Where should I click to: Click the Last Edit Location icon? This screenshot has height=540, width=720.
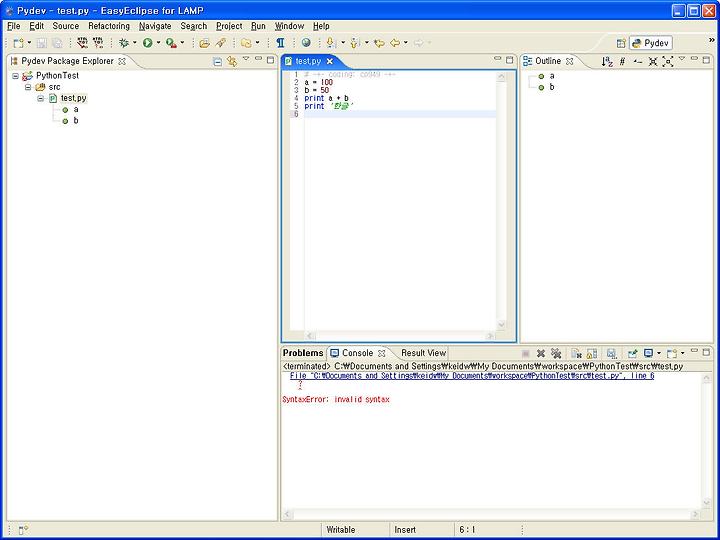click(x=379, y=43)
